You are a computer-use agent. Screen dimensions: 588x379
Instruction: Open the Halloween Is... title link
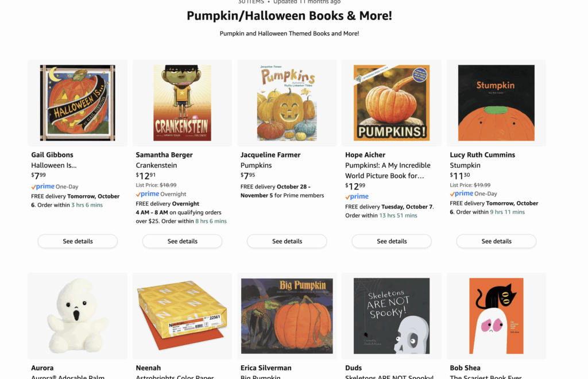point(53,165)
